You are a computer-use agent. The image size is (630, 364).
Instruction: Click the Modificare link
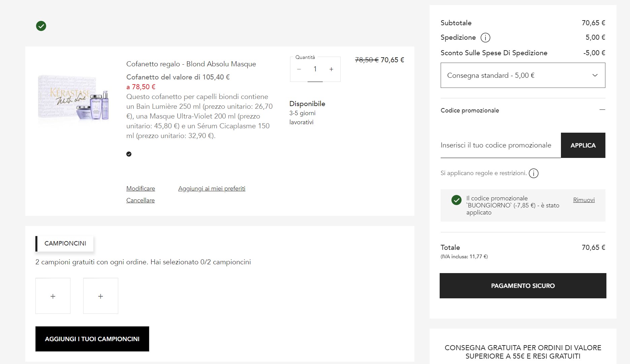point(141,189)
